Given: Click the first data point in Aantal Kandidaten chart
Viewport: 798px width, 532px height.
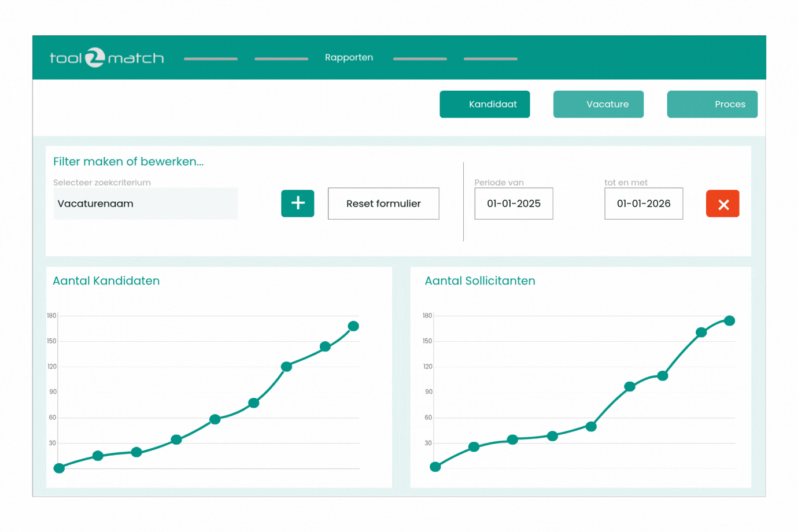Looking at the screenshot, I should 59,468.
